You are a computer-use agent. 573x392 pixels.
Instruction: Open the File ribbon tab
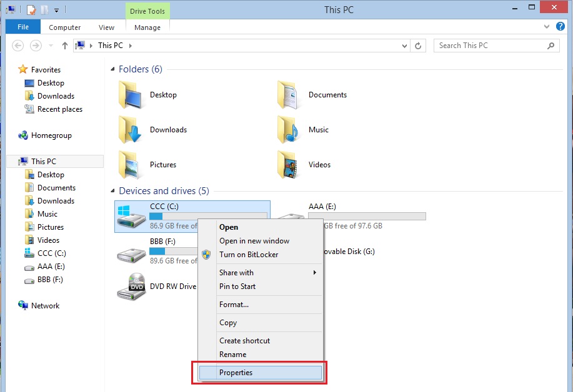coord(23,27)
